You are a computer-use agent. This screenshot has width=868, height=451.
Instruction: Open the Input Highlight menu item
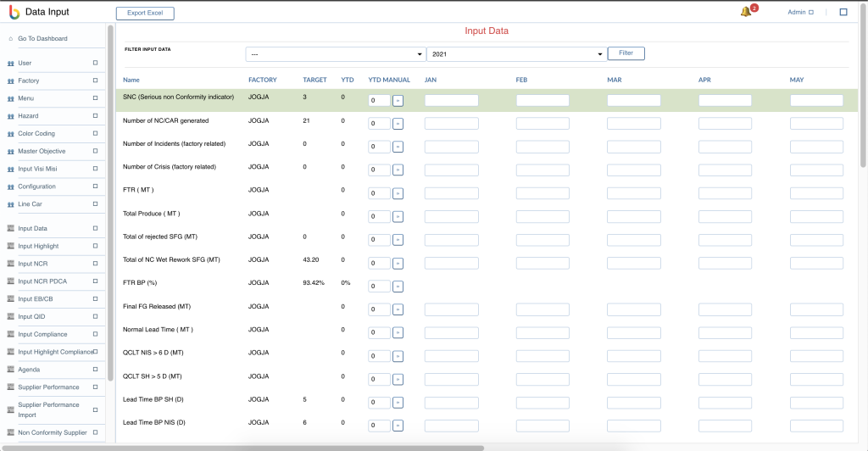click(x=38, y=246)
